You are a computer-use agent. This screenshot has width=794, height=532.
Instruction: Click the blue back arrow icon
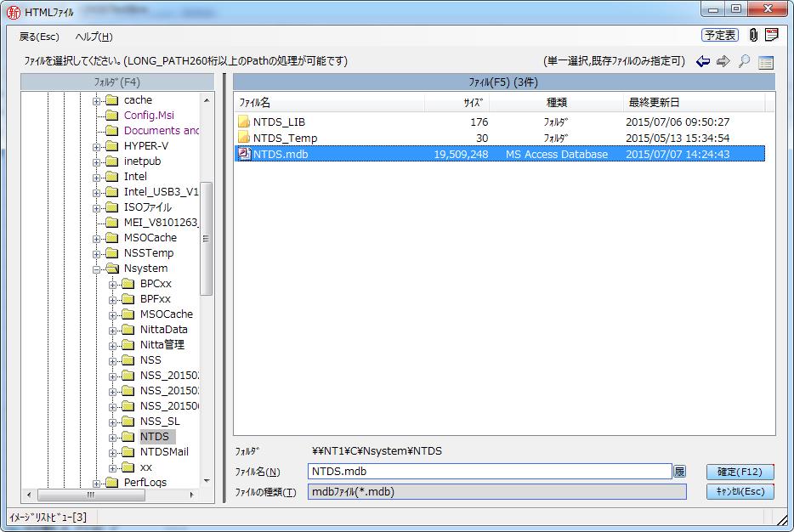703,61
